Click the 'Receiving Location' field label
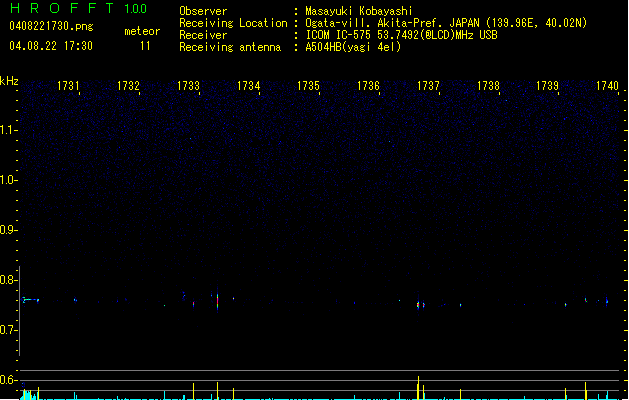 pyautogui.click(x=233, y=23)
